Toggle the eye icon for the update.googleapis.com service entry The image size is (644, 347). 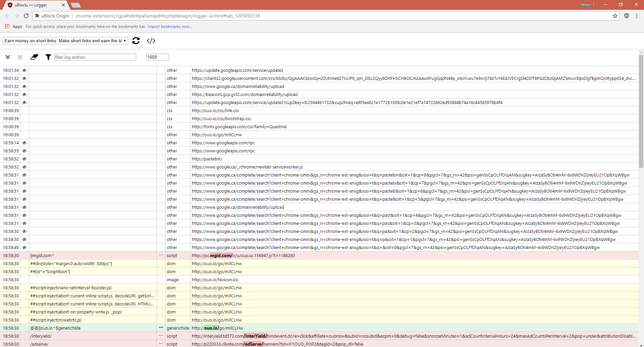(x=24, y=70)
